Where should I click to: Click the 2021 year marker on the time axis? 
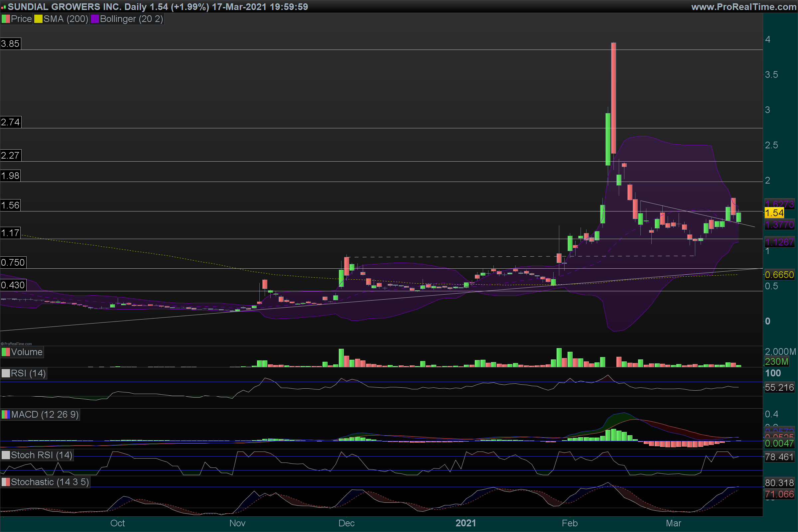[x=465, y=523]
